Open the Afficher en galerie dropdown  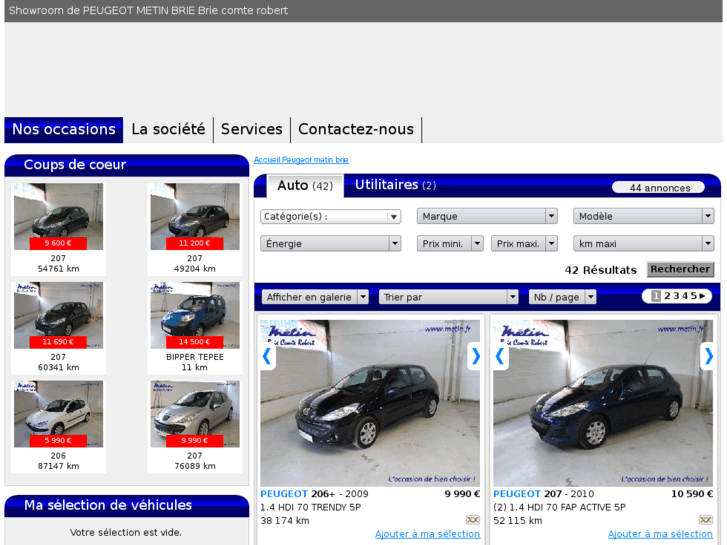(x=315, y=297)
